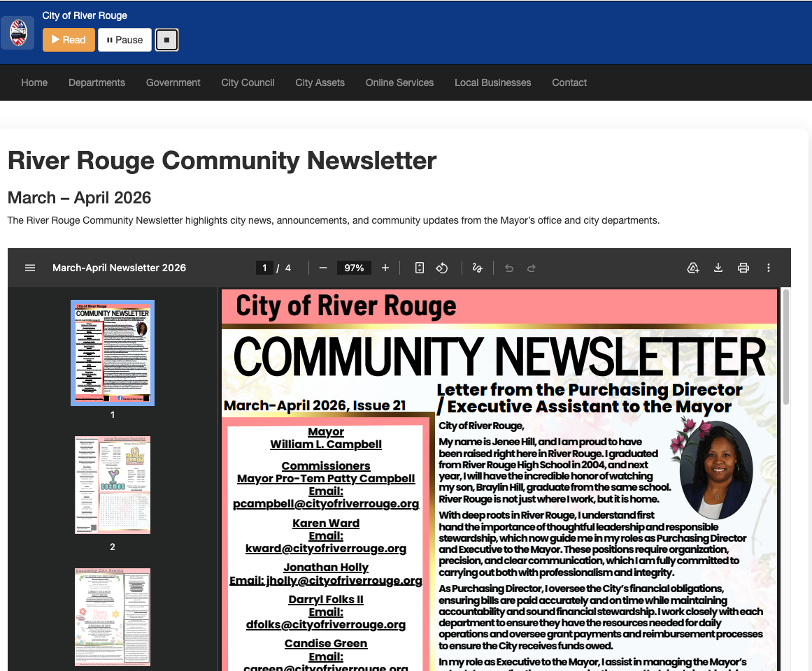Screen dimensions: 812x671
Task: Select the annotate drawing tool
Action: (477, 268)
